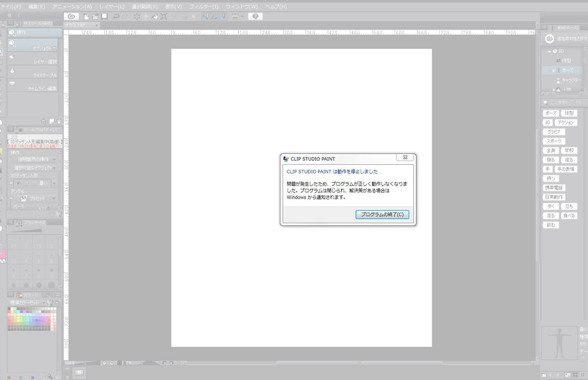588x380 pixels.
Task: Click the New document icon in the toolbar
Action: coord(88,17)
